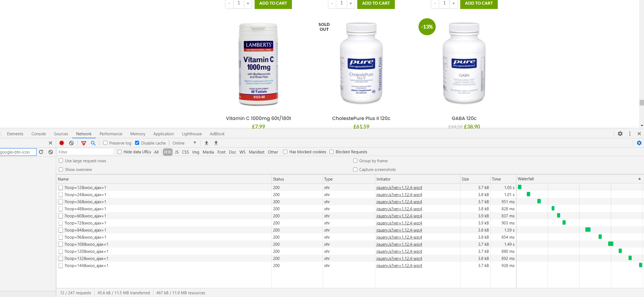Add the Vitamin C product to cart
Viewport: 644px width, 297px height.
[x=273, y=4]
